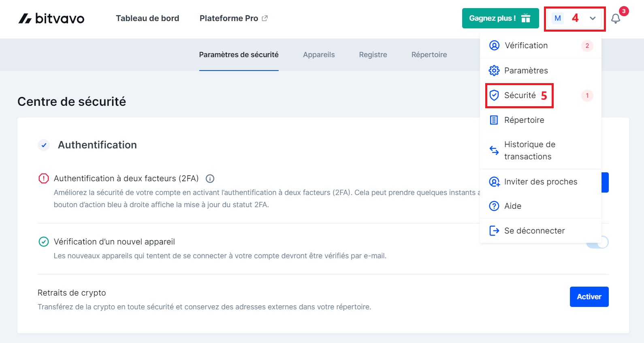Open the Répertoire tab in security navigation
Image resolution: width=644 pixels, height=343 pixels.
429,55
